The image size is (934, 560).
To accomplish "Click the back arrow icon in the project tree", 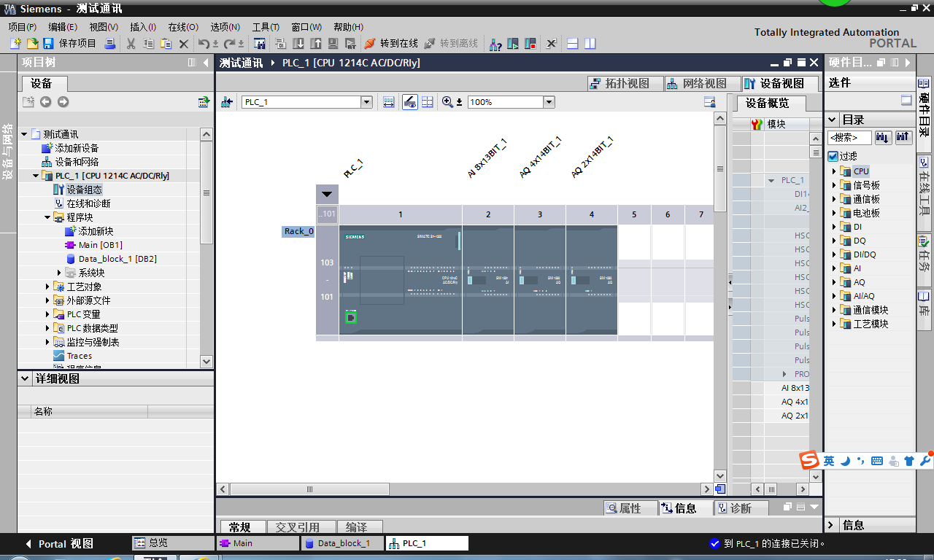I will 45,102.
